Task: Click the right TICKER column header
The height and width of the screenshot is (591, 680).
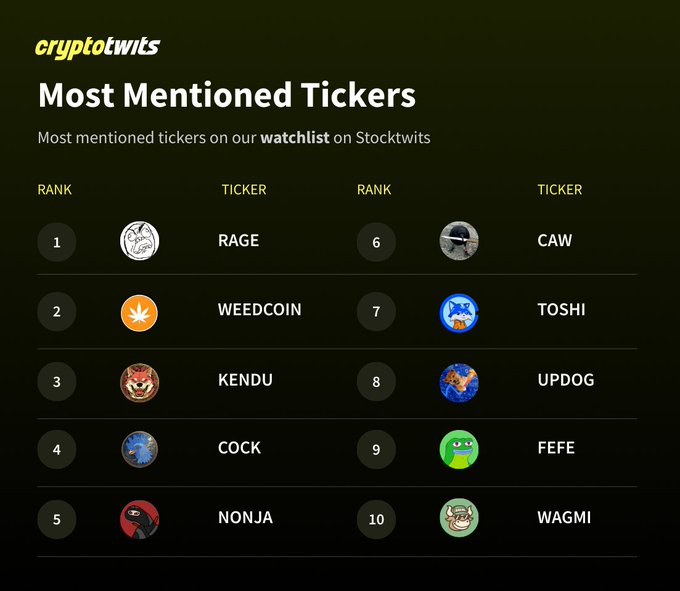Action: pyautogui.click(x=559, y=189)
